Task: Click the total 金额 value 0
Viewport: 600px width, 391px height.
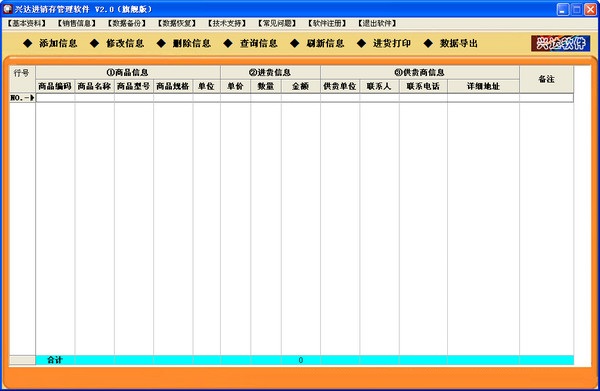Action: point(301,360)
